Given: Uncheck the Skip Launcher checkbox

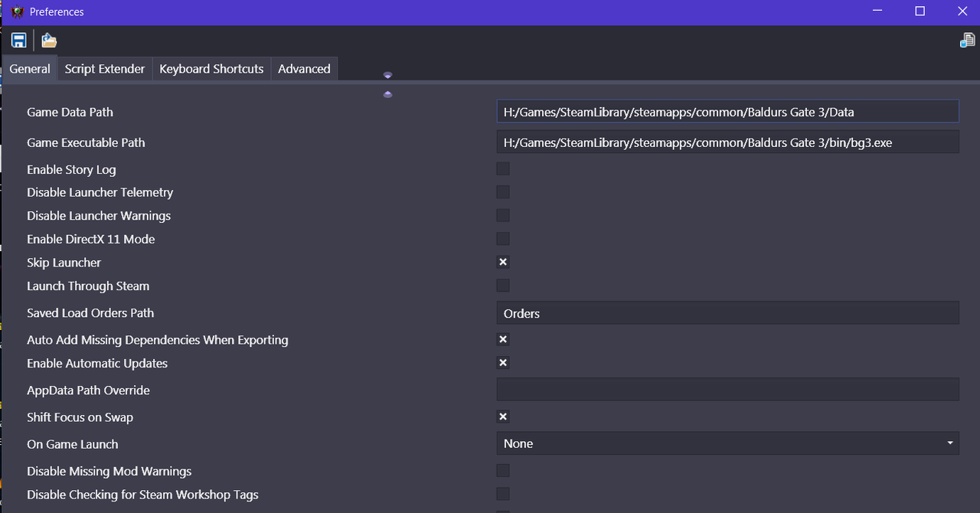Looking at the screenshot, I should (503, 263).
